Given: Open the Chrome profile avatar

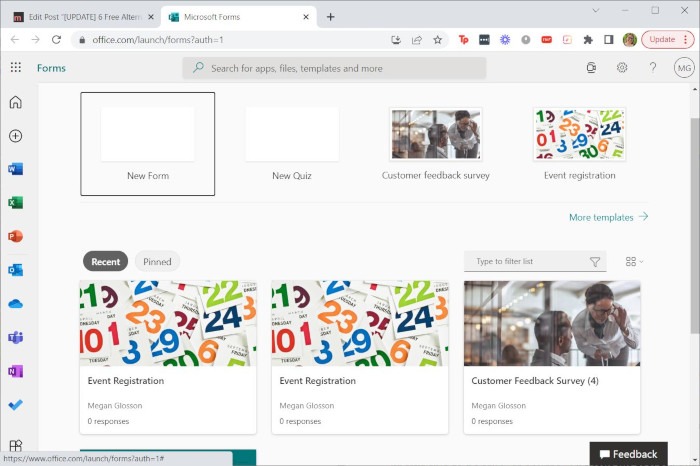Looking at the screenshot, I should [629, 40].
